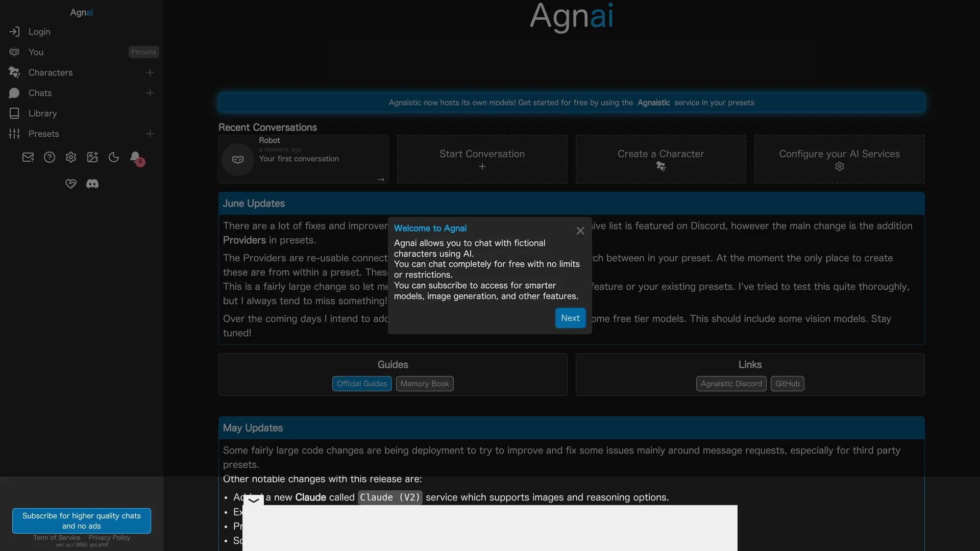This screenshot has width=980, height=551.
Task: Click the Agnai logo in the sidebar
Action: [x=82, y=12]
